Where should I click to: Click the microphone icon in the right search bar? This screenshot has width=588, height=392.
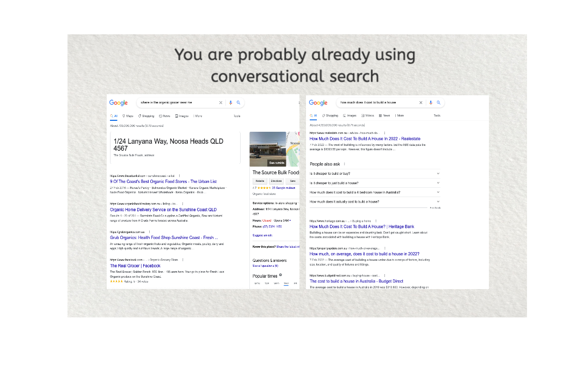(431, 102)
